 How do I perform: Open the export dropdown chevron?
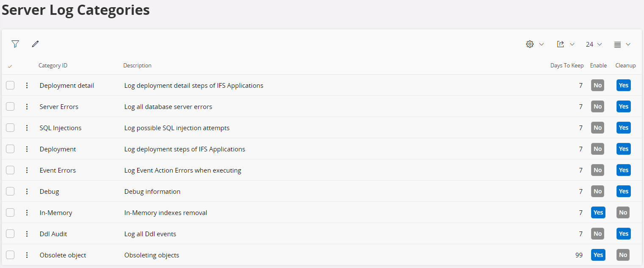pyautogui.click(x=572, y=44)
